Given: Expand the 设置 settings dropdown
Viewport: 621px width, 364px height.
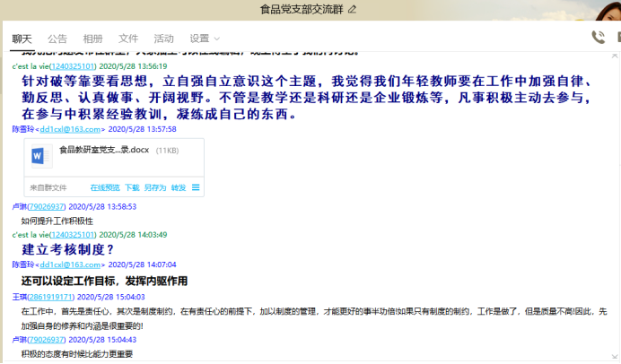Looking at the screenshot, I should point(205,39).
